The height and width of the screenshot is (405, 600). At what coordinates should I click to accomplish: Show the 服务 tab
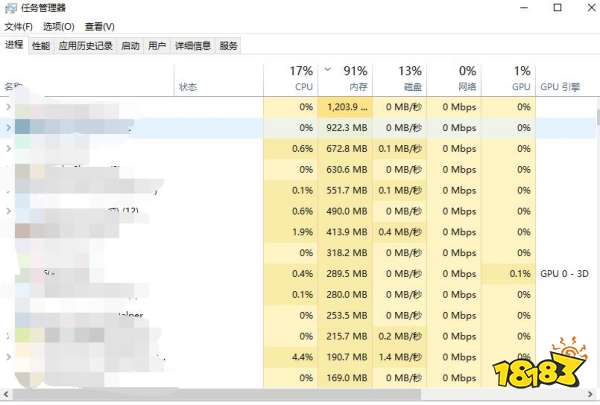[228, 46]
